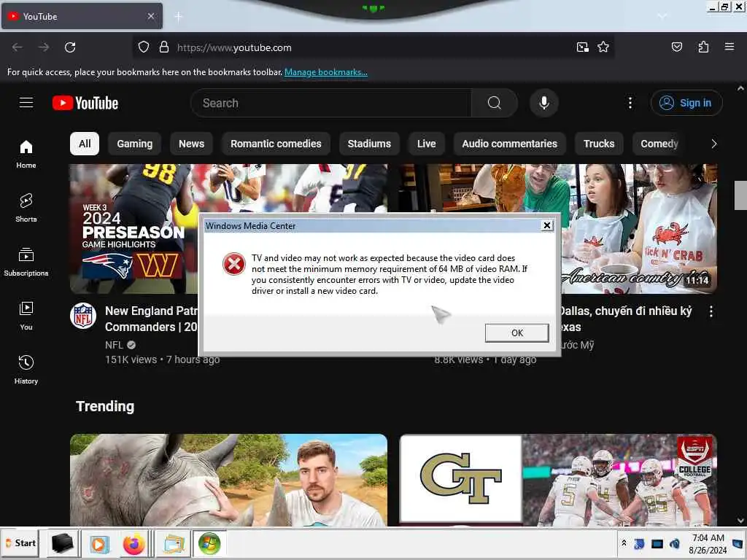The image size is (747, 560).
Task: Open Home in YouTube sidebar
Action: click(x=26, y=155)
